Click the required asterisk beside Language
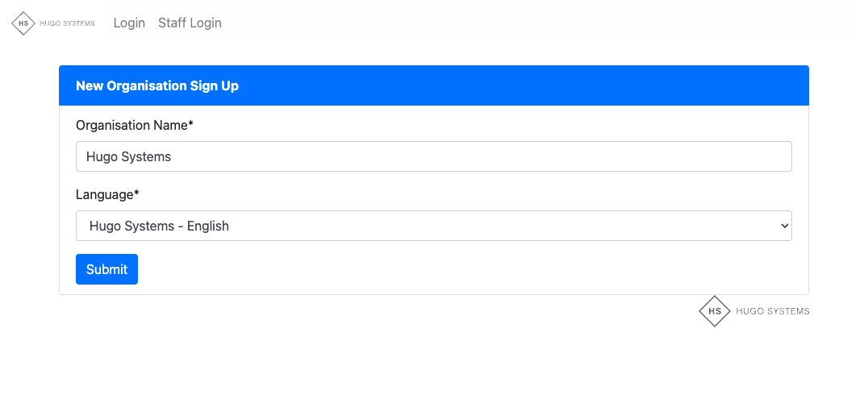 click(136, 193)
